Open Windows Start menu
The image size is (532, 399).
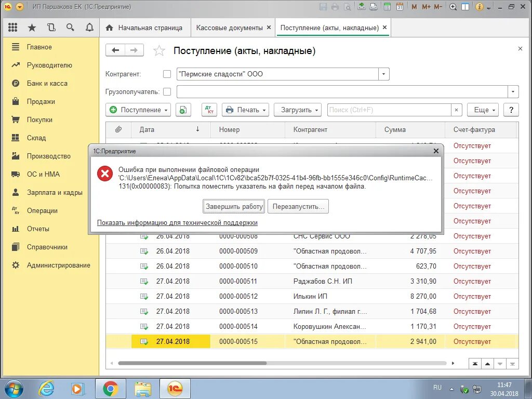coord(14,389)
